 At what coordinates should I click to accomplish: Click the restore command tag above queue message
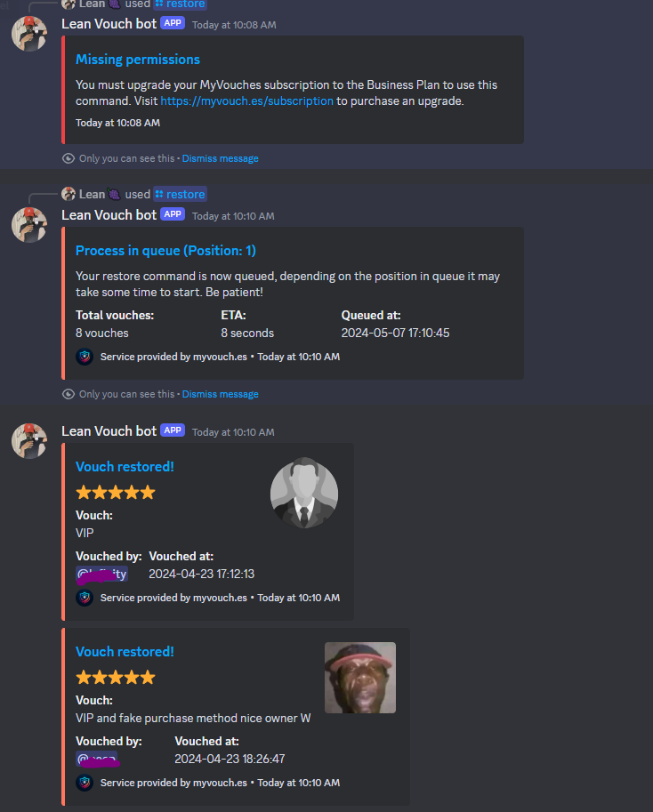[181, 194]
